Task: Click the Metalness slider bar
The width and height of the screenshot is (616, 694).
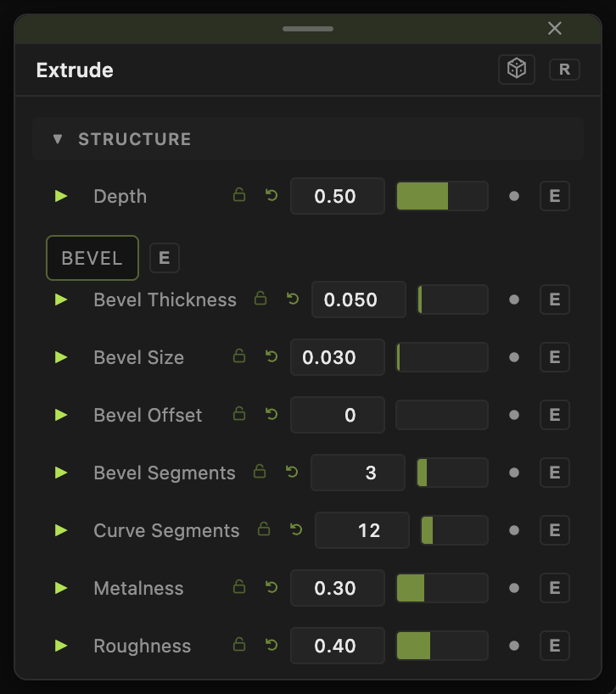Action: pos(442,588)
